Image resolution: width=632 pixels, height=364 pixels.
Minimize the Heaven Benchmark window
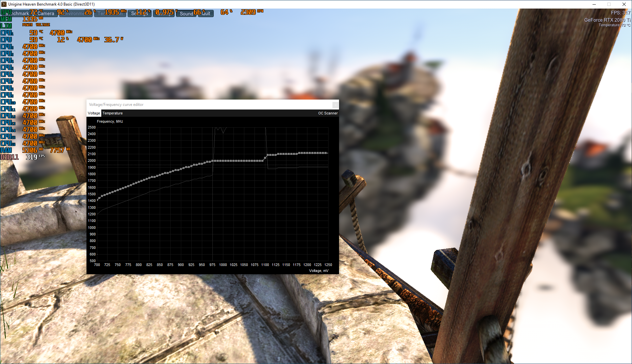(x=594, y=4)
